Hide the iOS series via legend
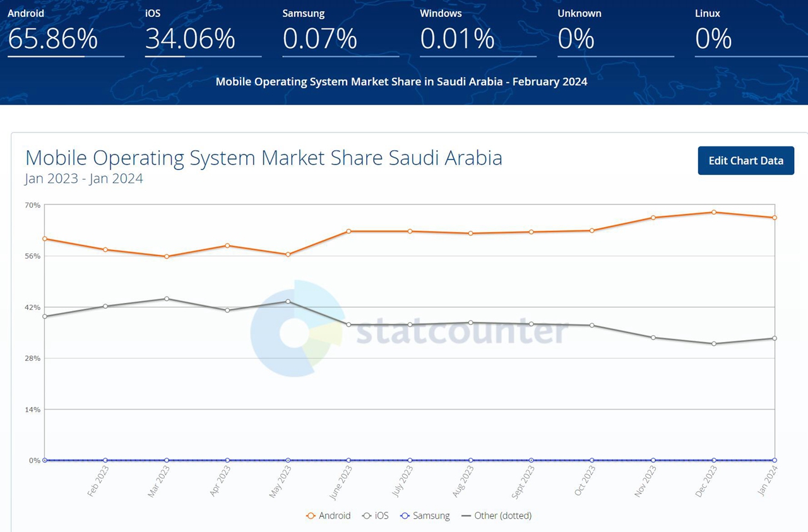The image size is (808, 532). click(x=376, y=516)
